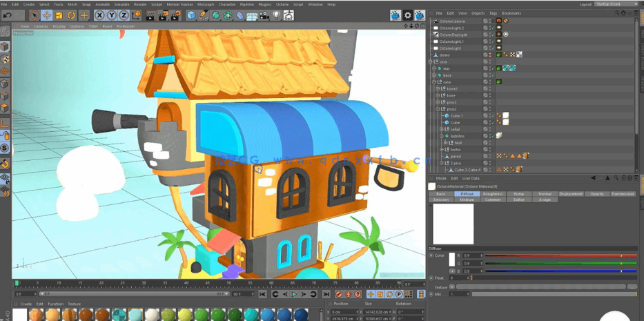Viewport: 644px width, 321px height.
Task: Select the OctaneCamera object
Action: tap(451, 21)
